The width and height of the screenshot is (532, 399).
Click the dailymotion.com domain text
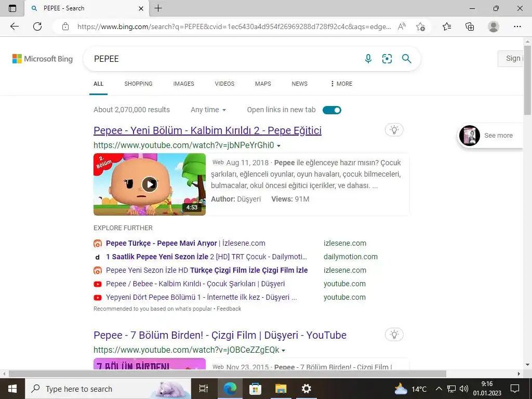[x=351, y=257]
